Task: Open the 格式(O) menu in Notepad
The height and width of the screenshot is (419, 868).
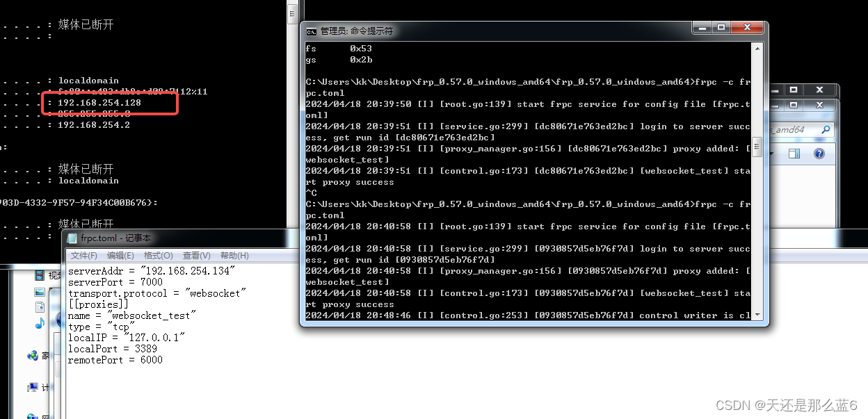Action: [158, 255]
